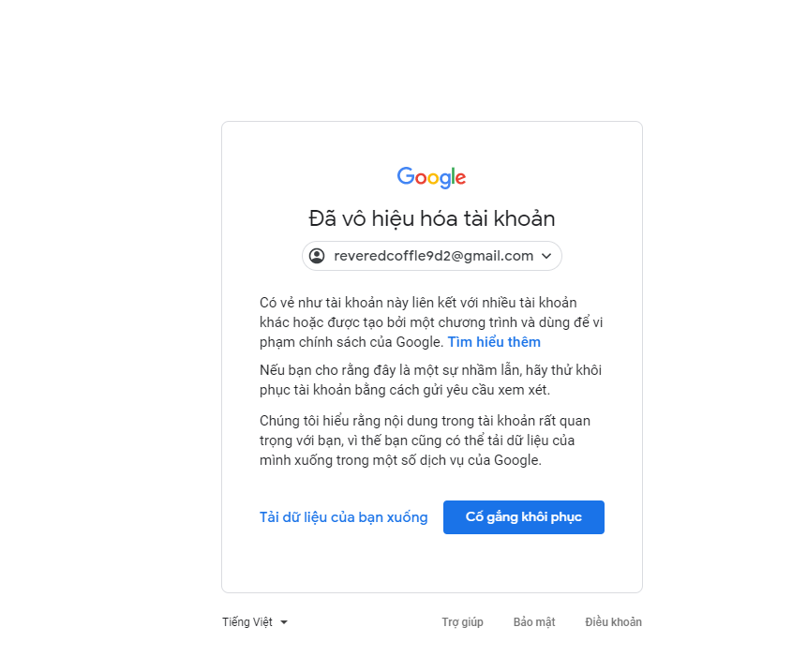Click the paragraph starting Chúng tôi hiểu rằng
The height and width of the screenshot is (672, 792).
click(425, 441)
